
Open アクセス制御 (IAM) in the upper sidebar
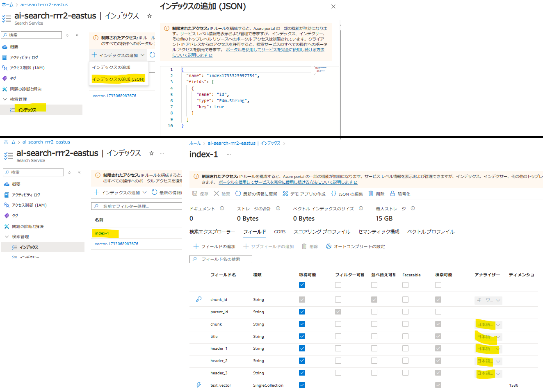27,68
